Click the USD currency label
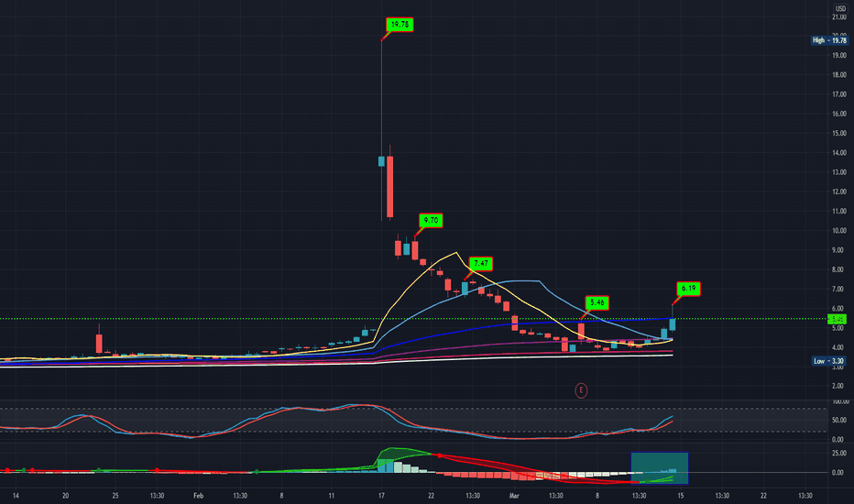854x504 pixels. pos(840,9)
